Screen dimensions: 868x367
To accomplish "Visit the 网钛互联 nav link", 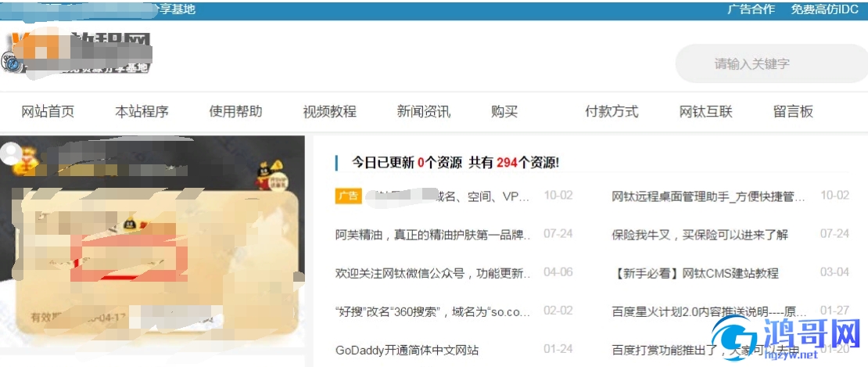I will [x=706, y=112].
